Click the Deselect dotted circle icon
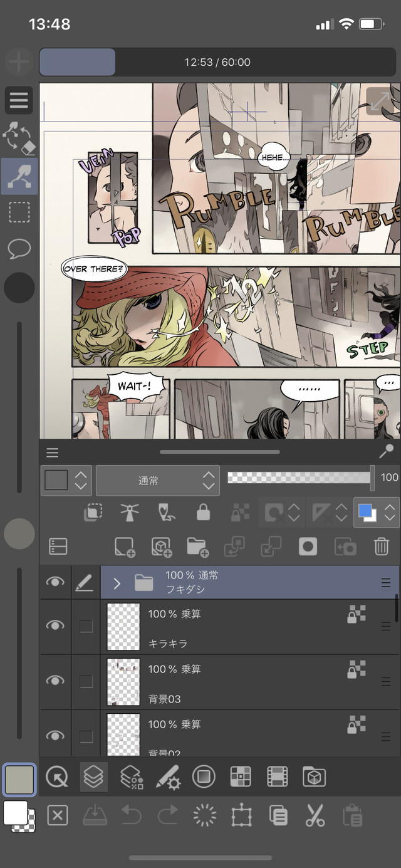The image size is (401, 868). (204, 815)
